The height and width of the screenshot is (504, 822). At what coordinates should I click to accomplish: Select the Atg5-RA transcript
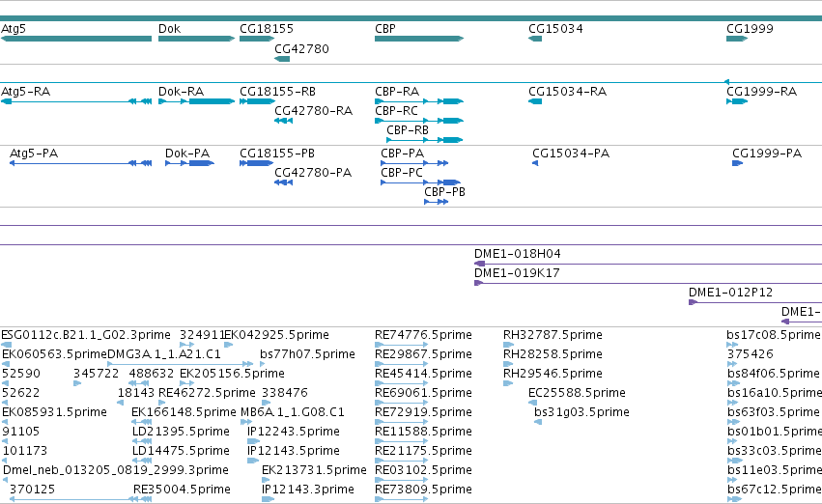click(x=76, y=101)
